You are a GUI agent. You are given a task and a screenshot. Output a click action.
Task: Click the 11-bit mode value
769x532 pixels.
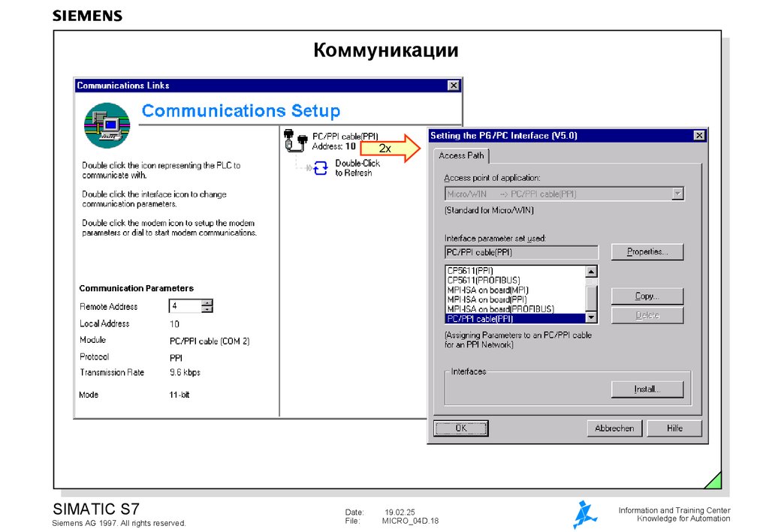179,395
